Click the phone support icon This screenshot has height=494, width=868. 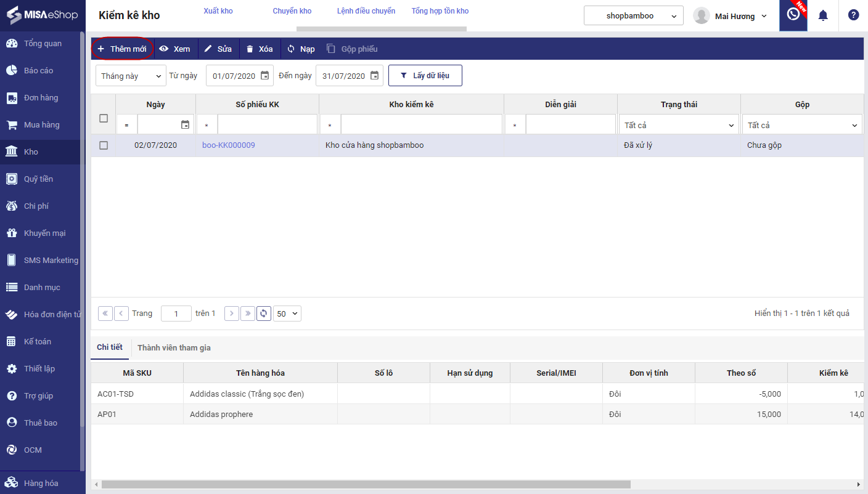(793, 15)
